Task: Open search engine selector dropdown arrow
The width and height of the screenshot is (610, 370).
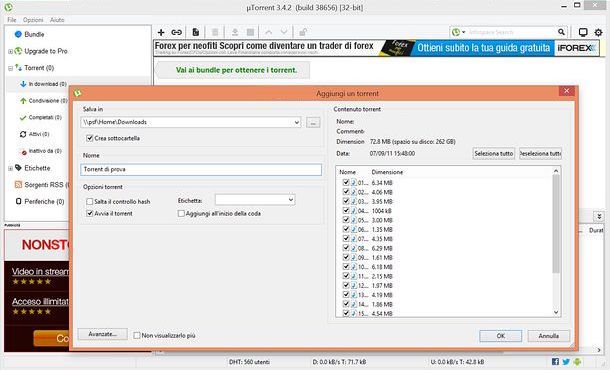Action: click(463, 32)
